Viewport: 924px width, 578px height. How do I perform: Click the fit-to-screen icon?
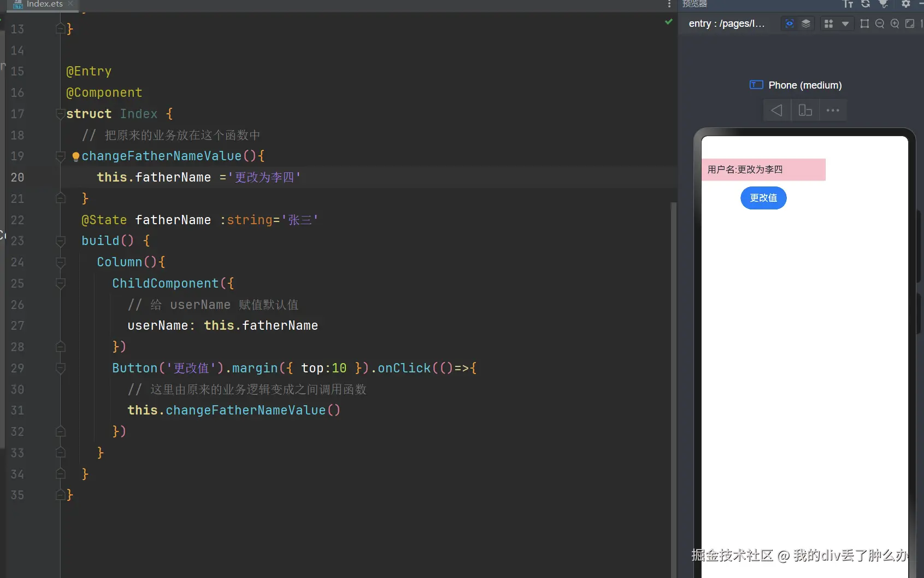(910, 24)
